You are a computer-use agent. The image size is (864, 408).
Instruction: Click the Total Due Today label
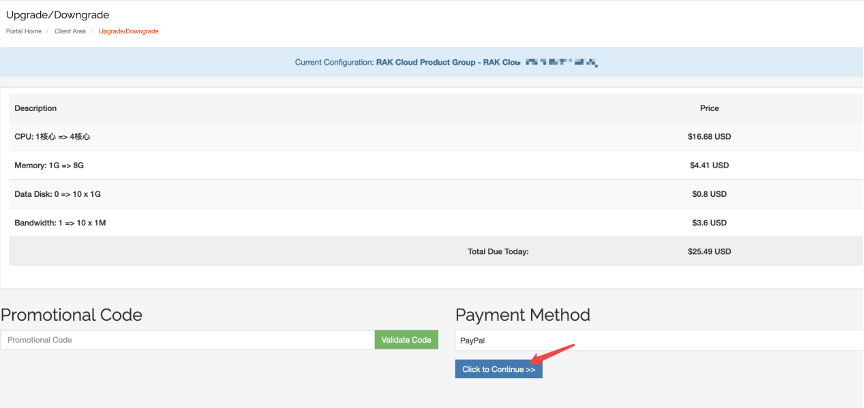[x=498, y=251]
